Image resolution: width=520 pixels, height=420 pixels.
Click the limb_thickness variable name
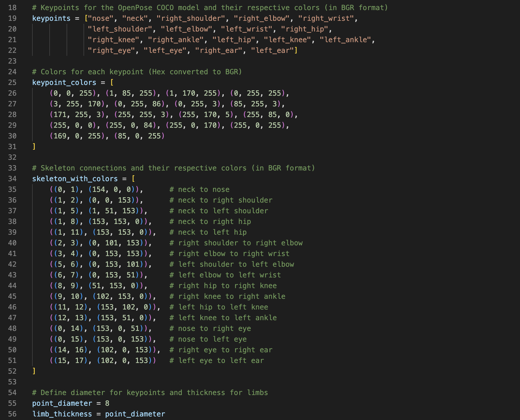click(62, 414)
